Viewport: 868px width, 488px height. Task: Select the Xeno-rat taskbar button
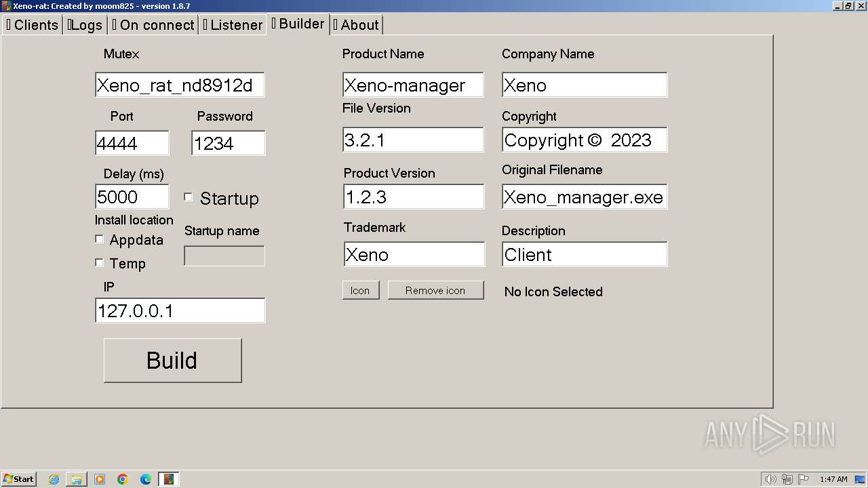(x=168, y=479)
